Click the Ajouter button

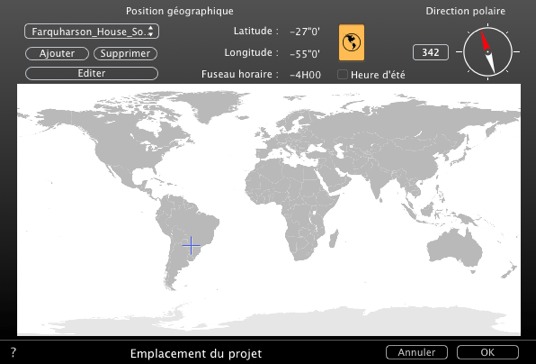[x=57, y=54]
